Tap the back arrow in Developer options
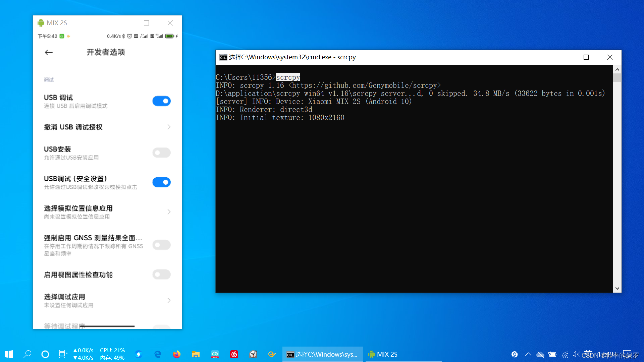 pos(49,52)
